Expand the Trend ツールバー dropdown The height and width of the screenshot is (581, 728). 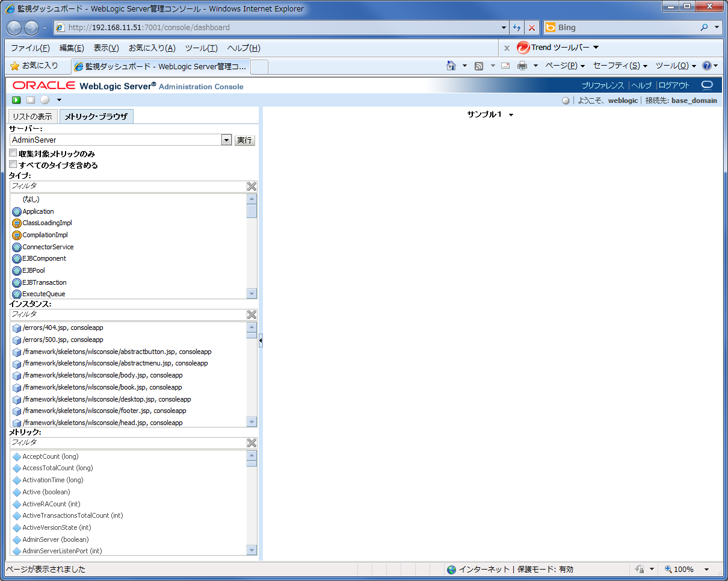[x=596, y=48]
